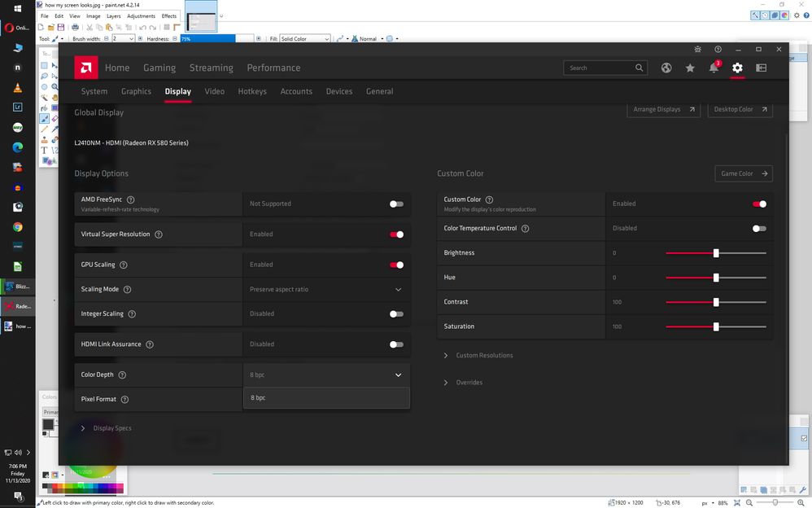Image resolution: width=812 pixels, height=508 pixels.
Task: Click the paint.net Save icon
Action: click(60, 27)
